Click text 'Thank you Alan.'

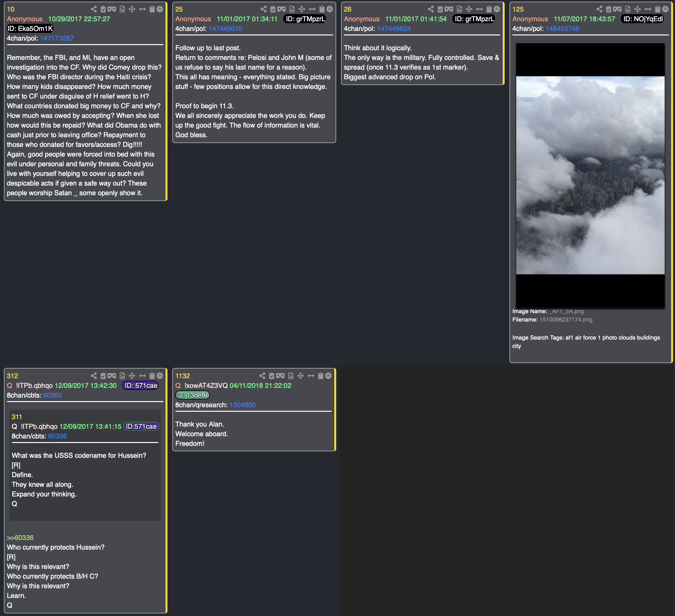point(200,424)
